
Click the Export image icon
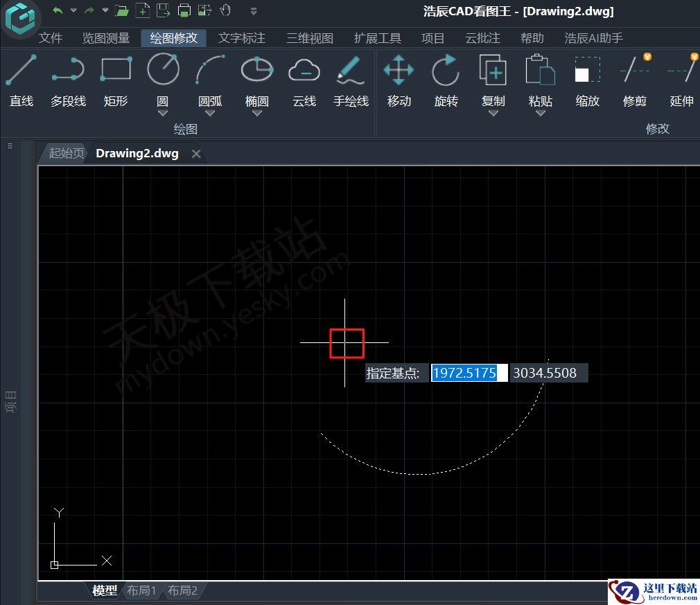204,10
